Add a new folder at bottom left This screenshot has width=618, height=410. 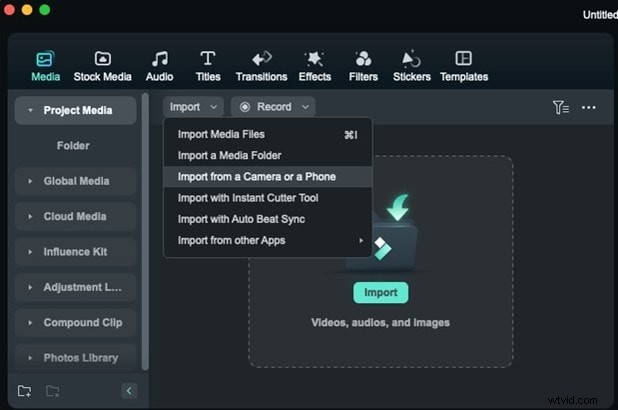(25, 391)
